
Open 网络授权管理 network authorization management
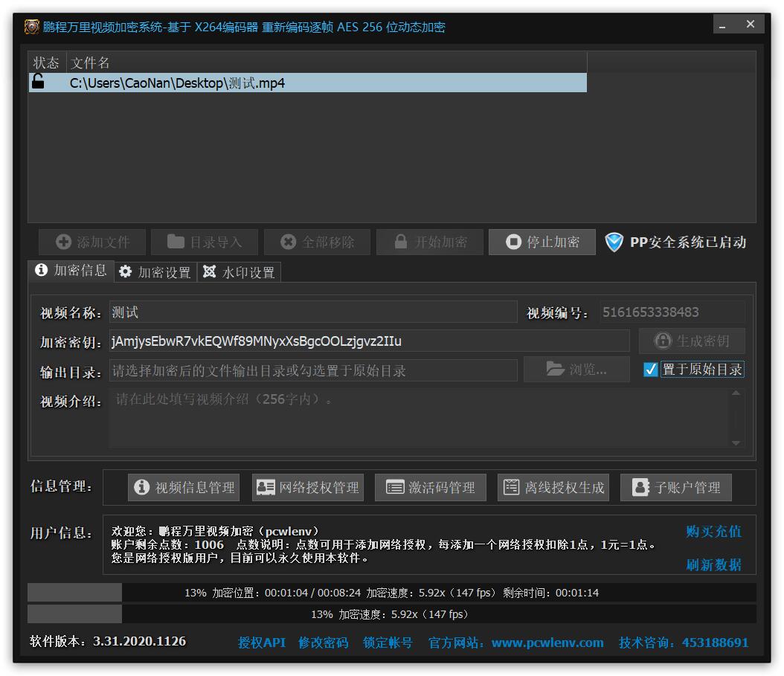click(x=308, y=488)
